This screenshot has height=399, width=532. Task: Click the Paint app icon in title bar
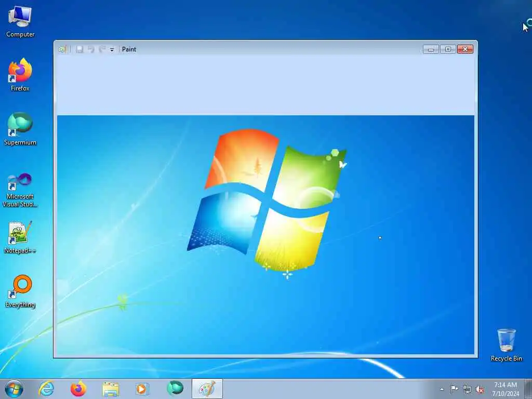point(62,49)
